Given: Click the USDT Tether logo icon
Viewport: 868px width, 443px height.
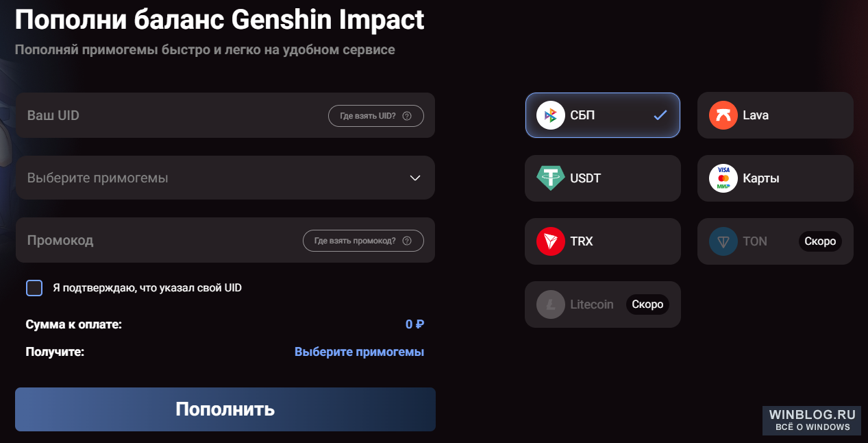Looking at the screenshot, I should coord(551,178).
